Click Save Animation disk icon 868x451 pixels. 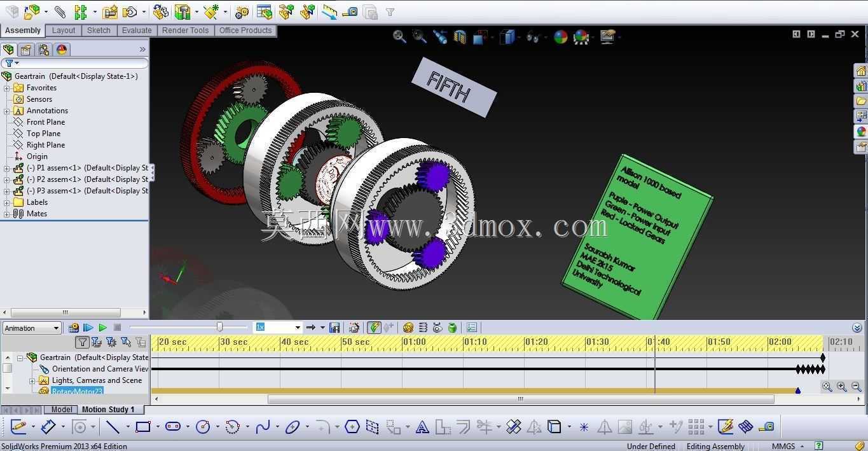pos(334,328)
